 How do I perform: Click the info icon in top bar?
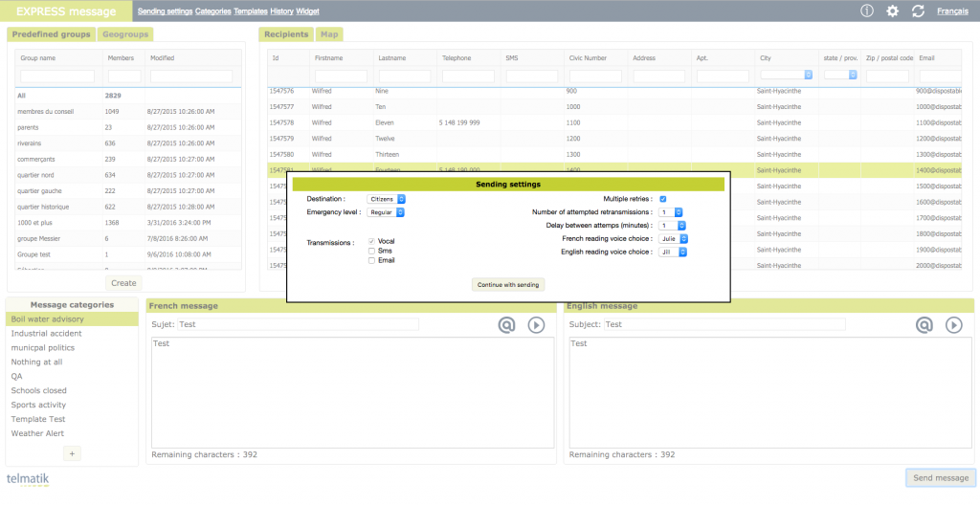[x=867, y=11]
